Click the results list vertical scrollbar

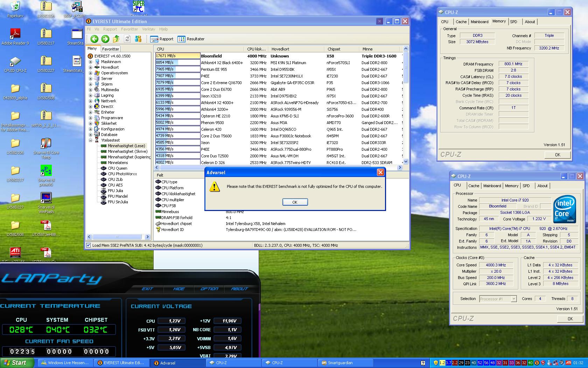[406, 105]
